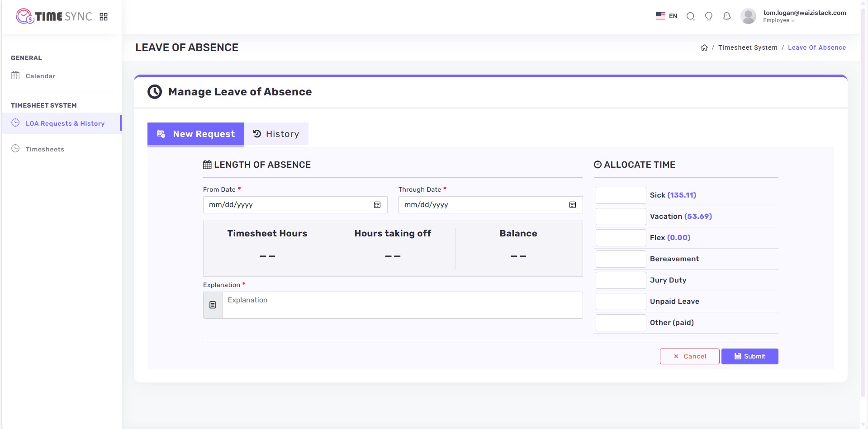
Task: Select the New Request tab
Action: click(x=196, y=134)
